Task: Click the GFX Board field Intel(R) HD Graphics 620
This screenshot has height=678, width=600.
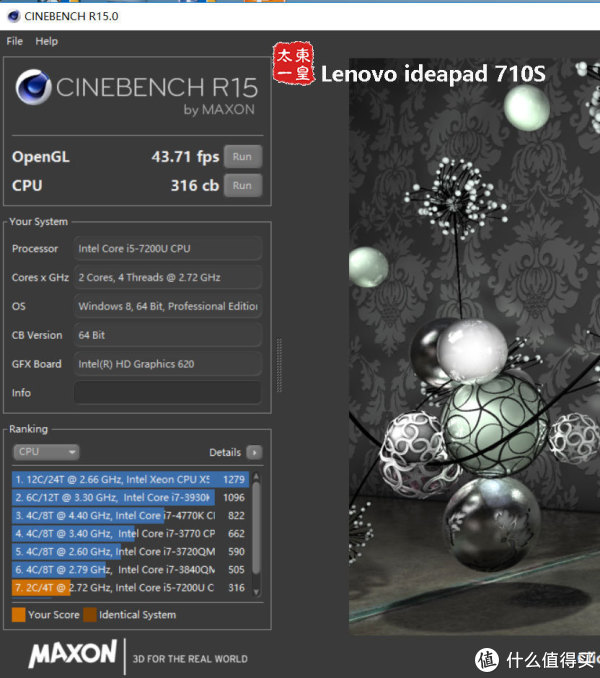Action: 167,364
